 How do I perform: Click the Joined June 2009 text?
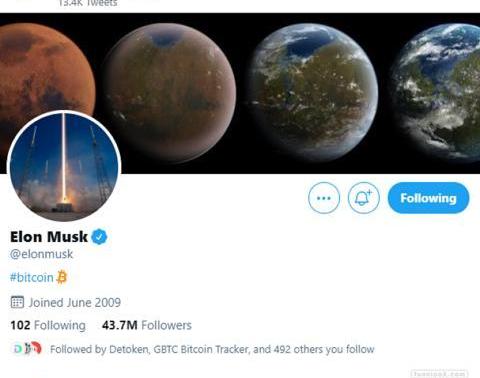[74, 302]
